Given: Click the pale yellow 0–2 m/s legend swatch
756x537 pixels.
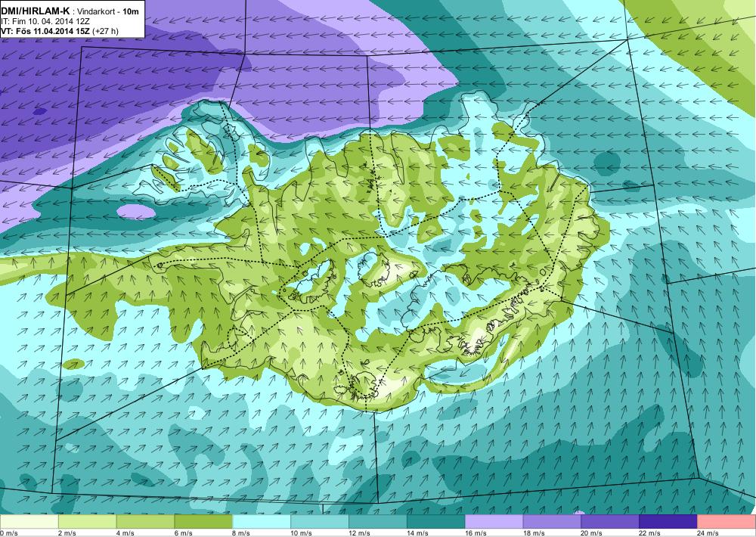Looking at the screenshot, I should [x=29, y=522].
